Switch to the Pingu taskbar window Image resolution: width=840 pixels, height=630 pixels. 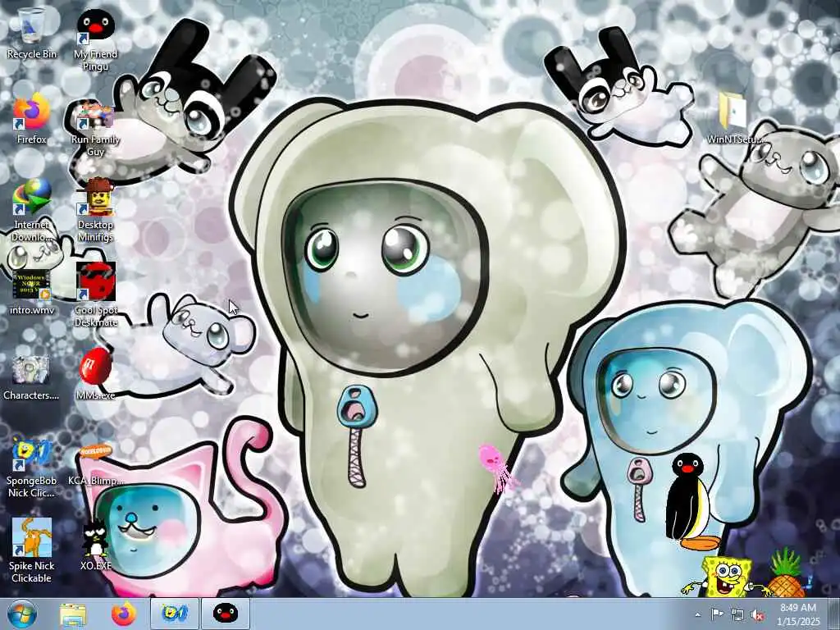click(x=225, y=614)
